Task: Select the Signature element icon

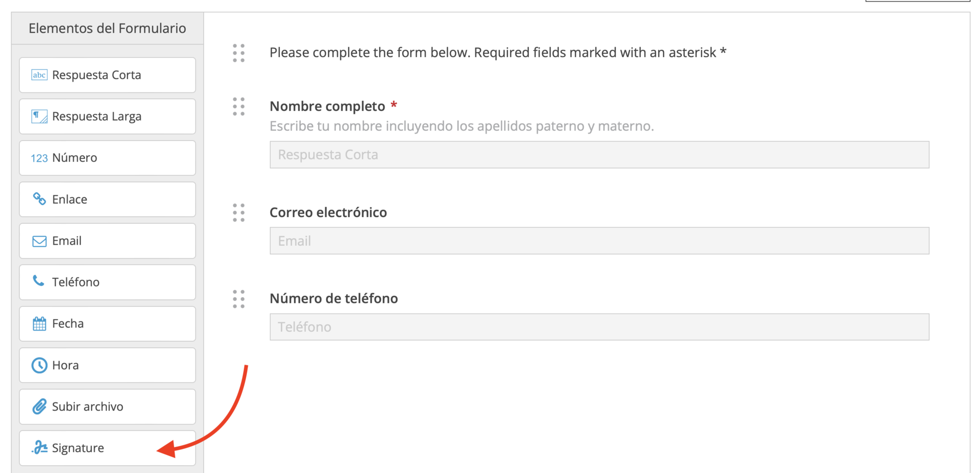Action: pos(39,448)
